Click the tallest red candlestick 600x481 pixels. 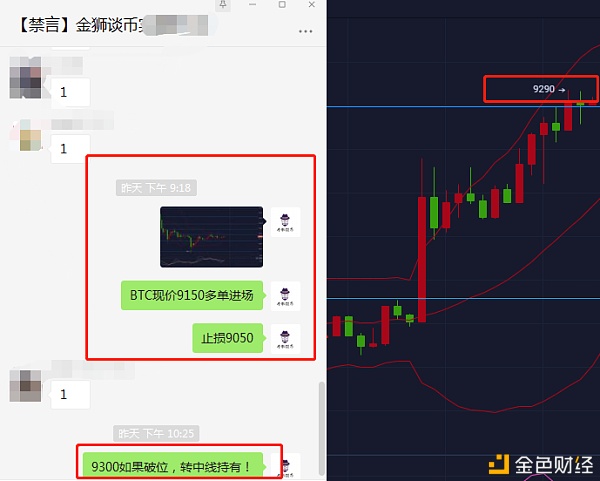click(x=422, y=259)
